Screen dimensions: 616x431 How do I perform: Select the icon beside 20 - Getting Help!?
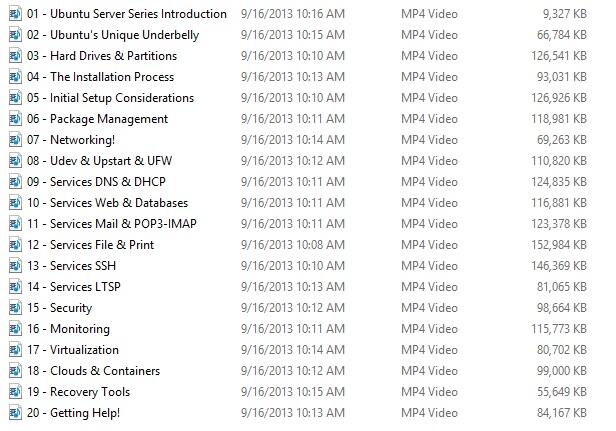(15, 413)
